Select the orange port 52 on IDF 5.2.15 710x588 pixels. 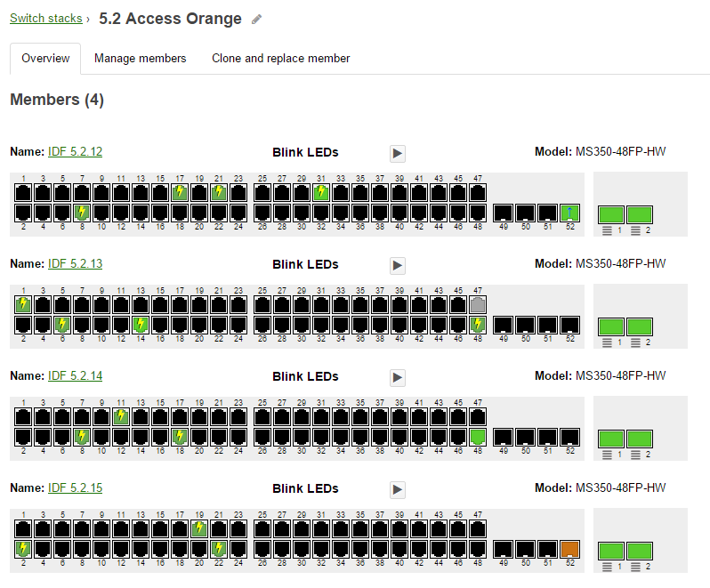(x=569, y=549)
